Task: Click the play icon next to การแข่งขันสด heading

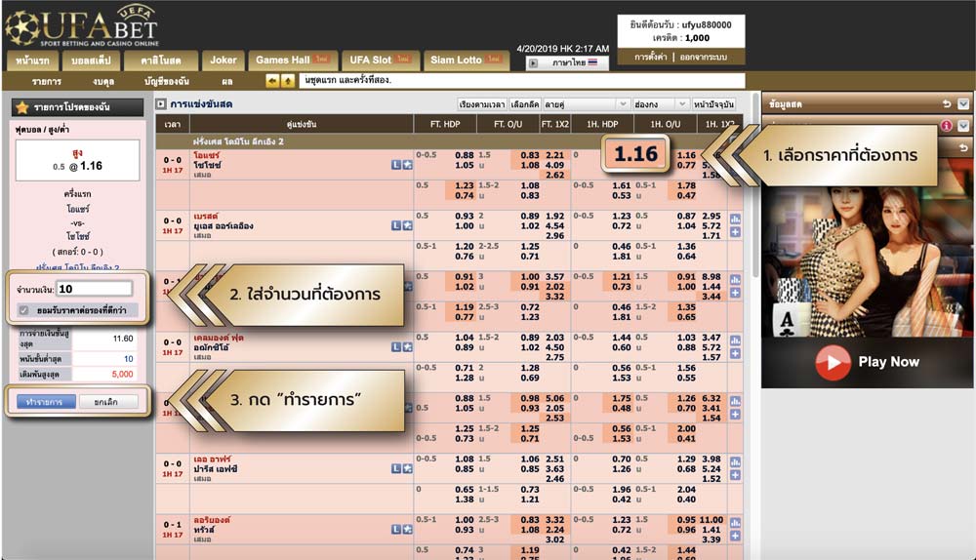Action: [x=161, y=104]
